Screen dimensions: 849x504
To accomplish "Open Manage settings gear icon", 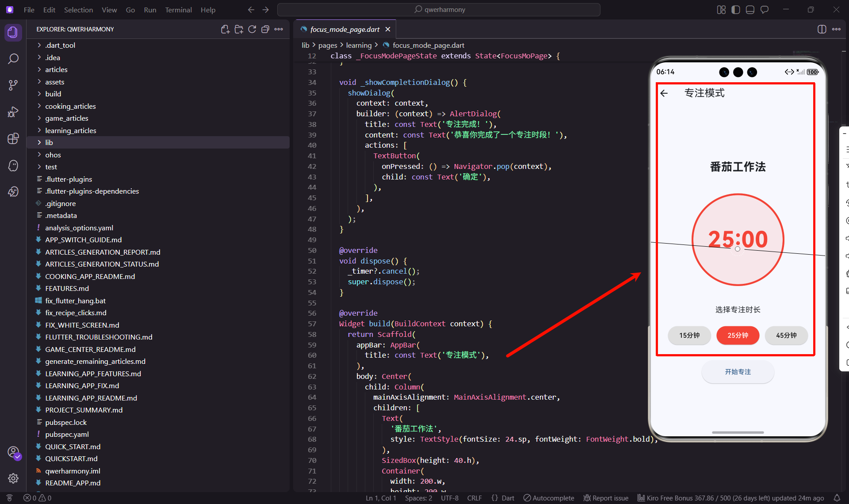I will (13, 478).
